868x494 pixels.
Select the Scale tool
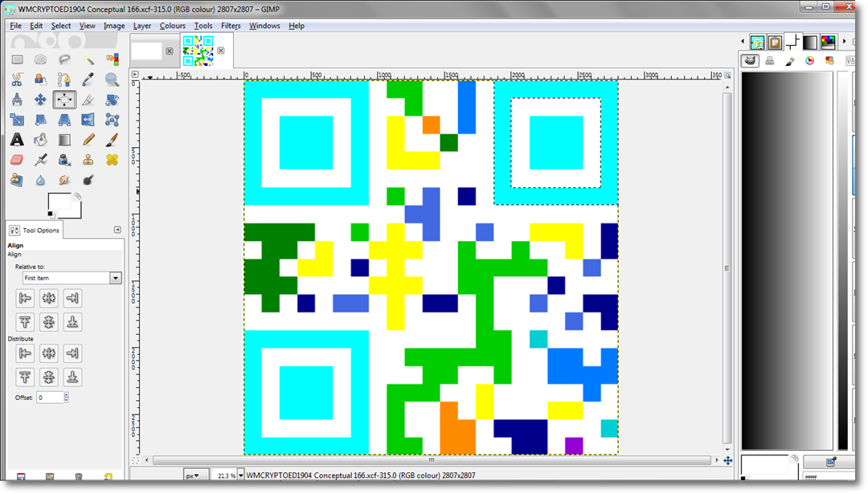[17, 120]
